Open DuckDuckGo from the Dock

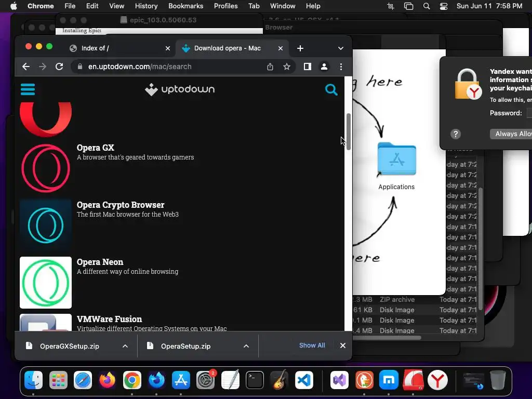[364, 380]
